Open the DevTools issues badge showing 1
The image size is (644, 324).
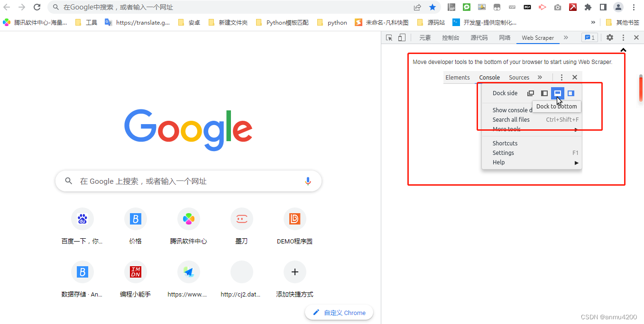click(x=589, y=37)
